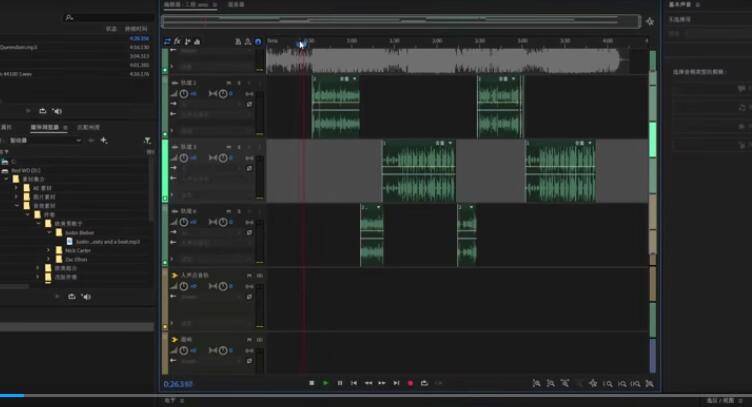Image resolution: width=752 pixels, height=407 pixels.
Task: Switch to the Media Browser tab
Action: tap(44, 128)
